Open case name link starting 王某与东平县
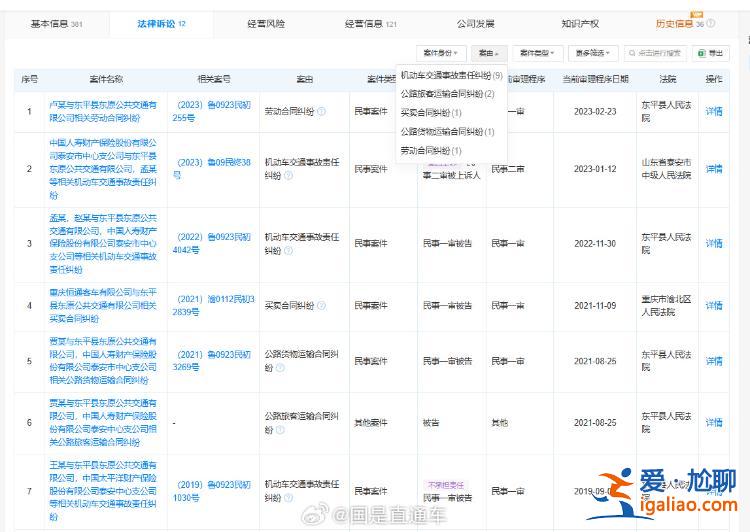Viewport: 750px width, 532px height. (x=103, y=491)
